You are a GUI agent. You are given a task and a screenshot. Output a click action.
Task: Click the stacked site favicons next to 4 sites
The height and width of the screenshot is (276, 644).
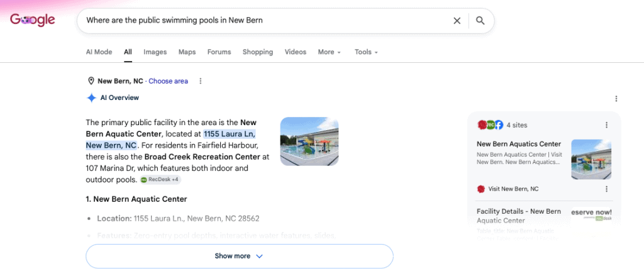[x=490, y=125]
